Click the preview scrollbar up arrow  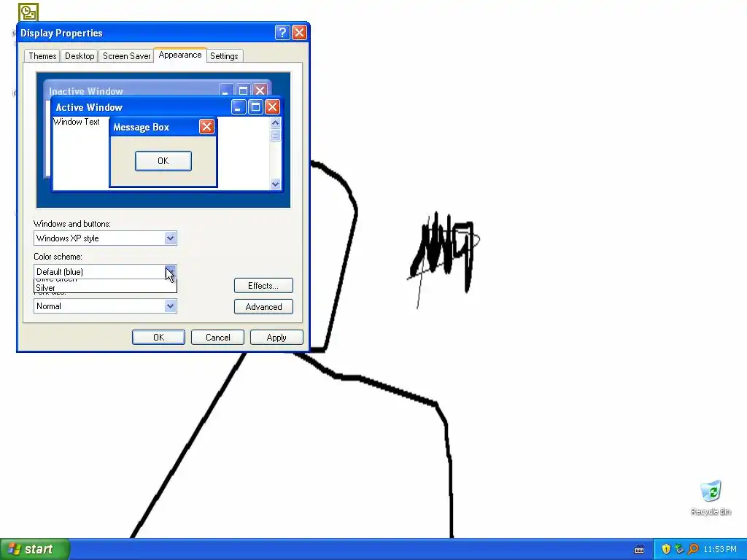[x=275, y=122]
